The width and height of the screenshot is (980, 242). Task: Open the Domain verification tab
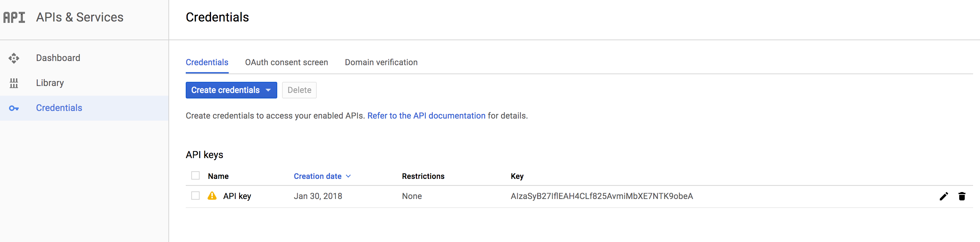[x=381, y=62]
